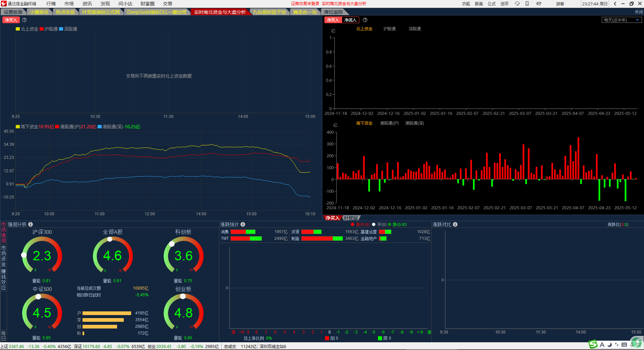Click 关闭 link at top right

click(x=639, y=12)
